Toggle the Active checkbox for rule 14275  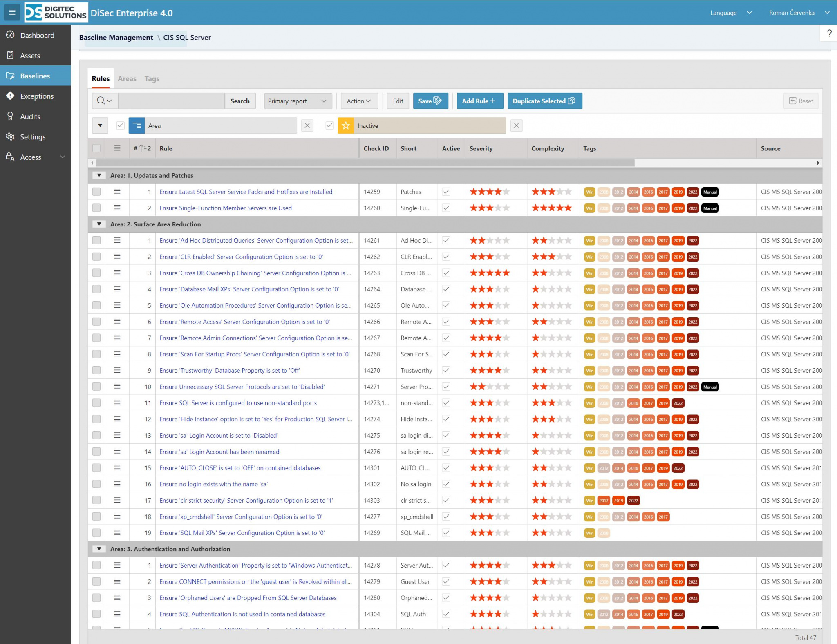point(446,435)
